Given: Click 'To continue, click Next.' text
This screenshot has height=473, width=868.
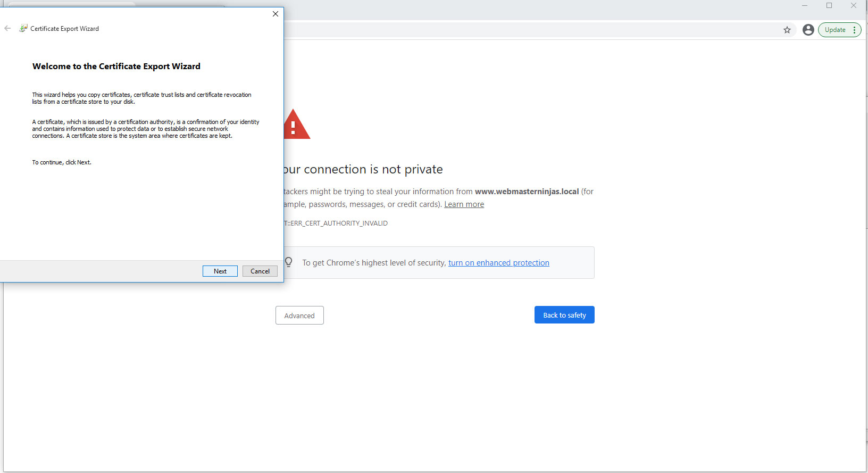Looking at the screenshot, I should [x=62, y=162].
